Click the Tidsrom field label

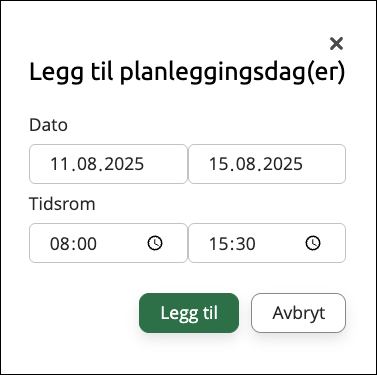point(62,204)
